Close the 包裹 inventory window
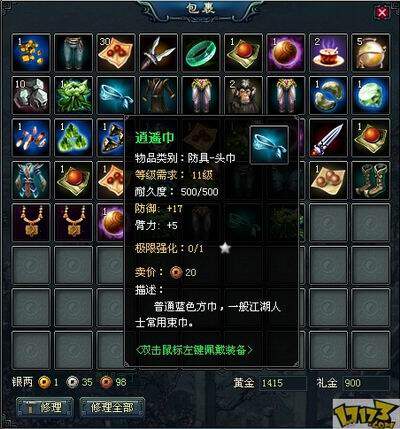This screenshot has height=429, width=400. point(382,13)
